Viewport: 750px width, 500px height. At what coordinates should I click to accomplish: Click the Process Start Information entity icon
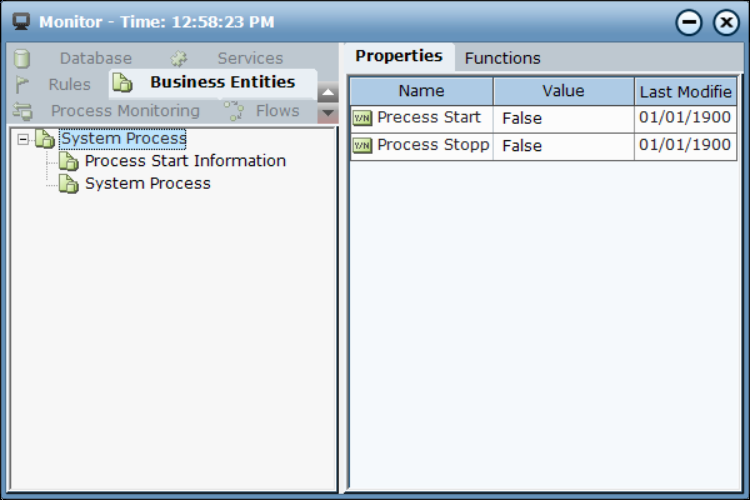pos(68,161)
